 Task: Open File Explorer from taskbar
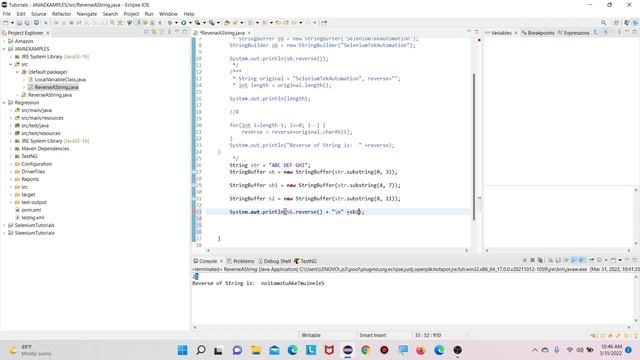tap(256, 350)
